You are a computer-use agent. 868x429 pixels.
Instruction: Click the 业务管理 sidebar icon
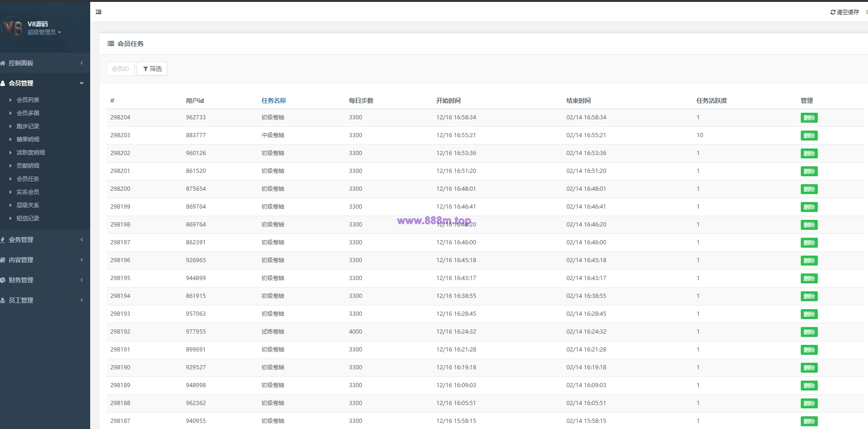point(3,240)
